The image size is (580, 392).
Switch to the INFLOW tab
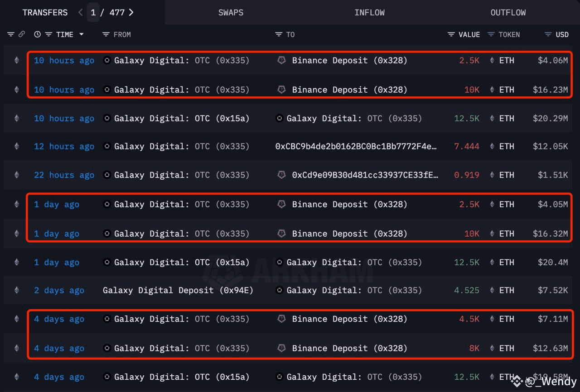click(x=370, y=12)
